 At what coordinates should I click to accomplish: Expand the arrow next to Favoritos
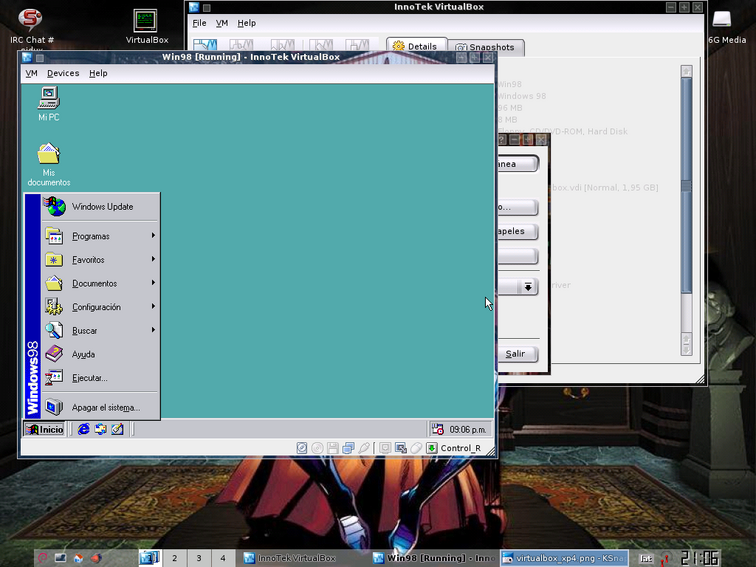click(153, 259)
